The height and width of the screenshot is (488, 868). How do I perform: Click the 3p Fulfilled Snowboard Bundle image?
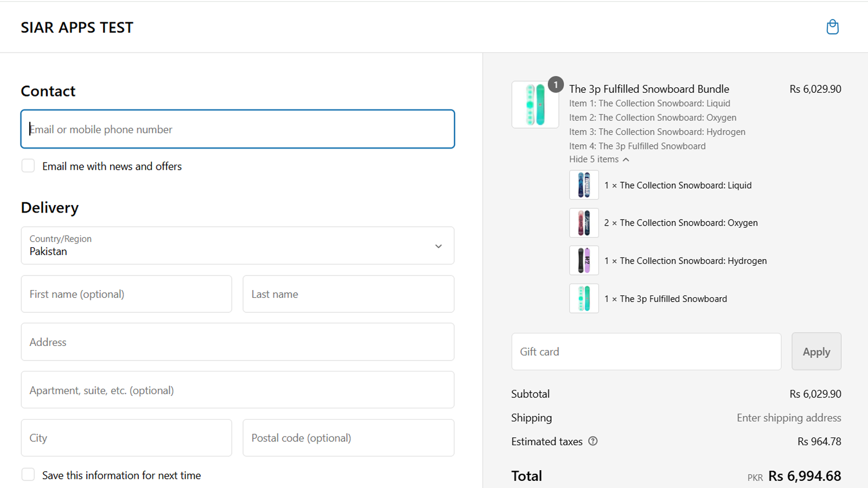point(535,105)
